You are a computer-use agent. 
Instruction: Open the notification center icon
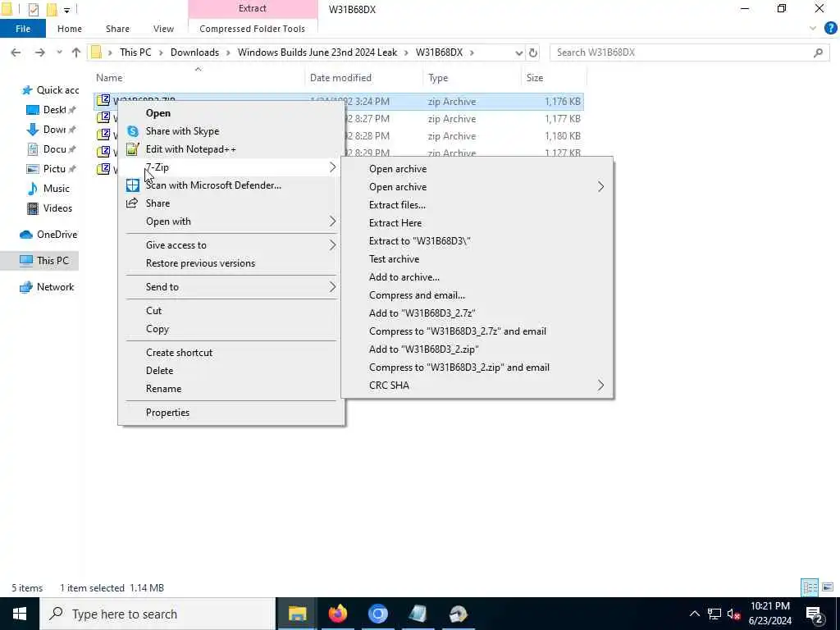814,614
